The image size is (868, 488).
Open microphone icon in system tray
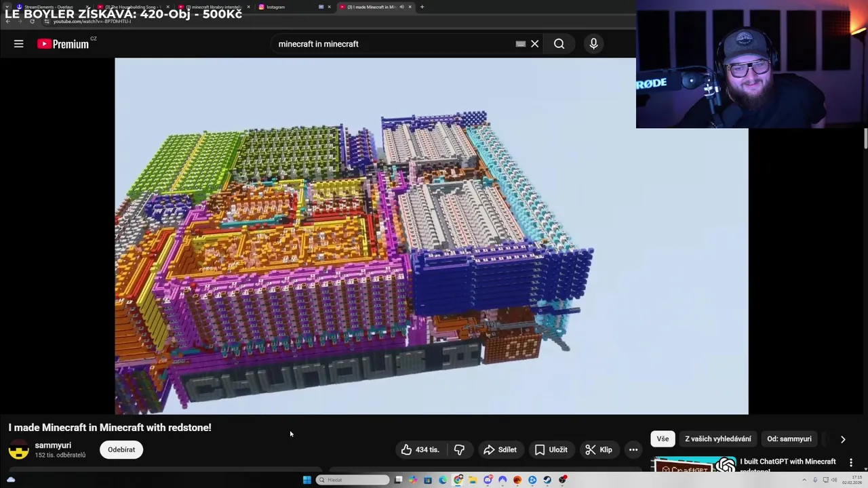[815, 480]
